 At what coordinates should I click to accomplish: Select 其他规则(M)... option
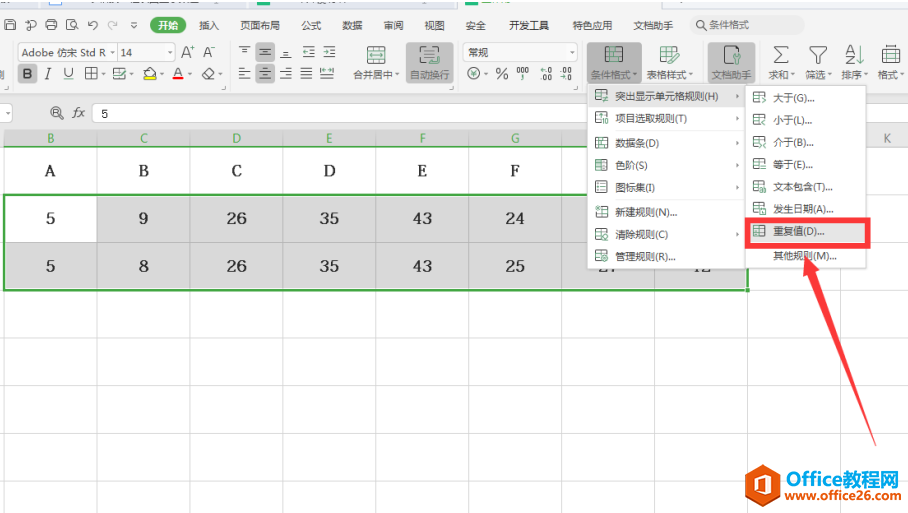coord(804,256)
